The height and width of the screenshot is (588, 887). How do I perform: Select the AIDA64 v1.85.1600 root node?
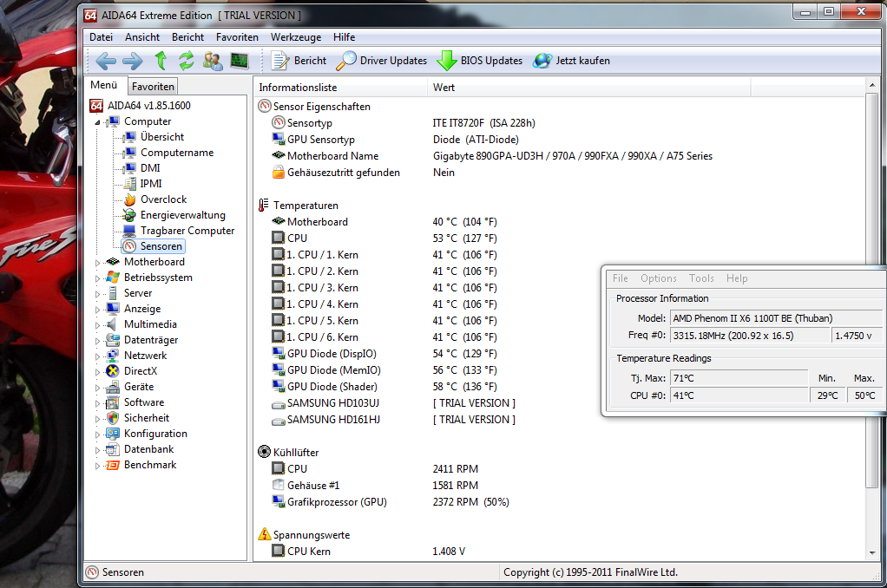coord(148,106)
